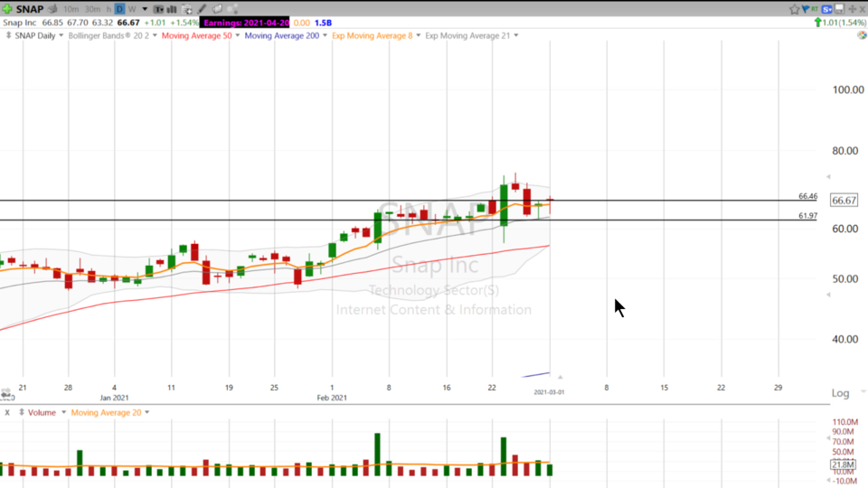Click the 66.46 horizontal line label
The height and width of the screenshot is (488, 868).
pos(807,196)
